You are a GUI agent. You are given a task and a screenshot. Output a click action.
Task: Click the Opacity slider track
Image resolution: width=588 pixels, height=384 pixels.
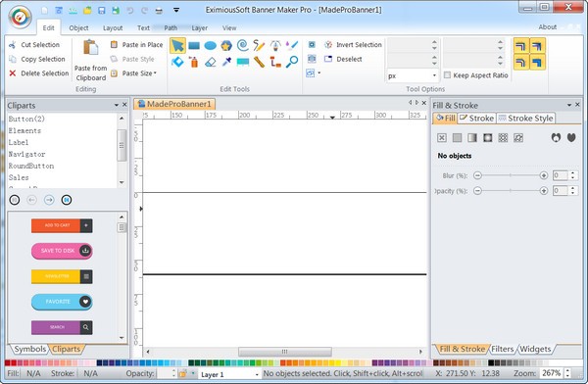(x=510, y=190)
